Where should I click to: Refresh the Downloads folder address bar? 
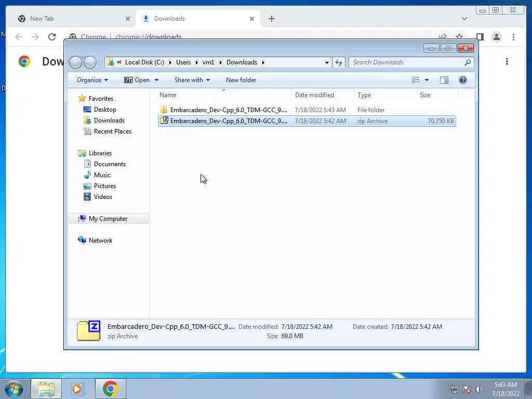339,62
